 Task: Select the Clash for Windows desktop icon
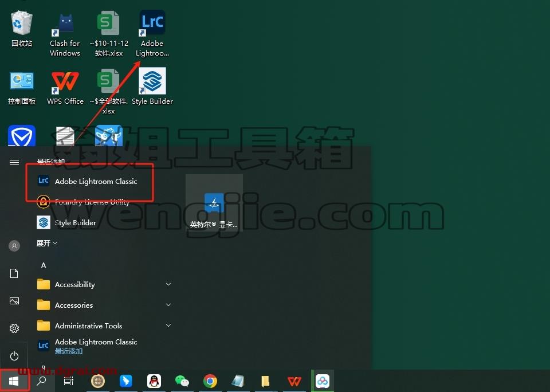coord(65,34)
